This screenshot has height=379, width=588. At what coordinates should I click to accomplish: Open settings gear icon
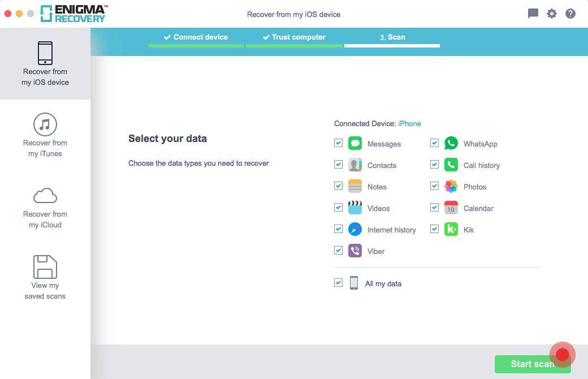552,14
